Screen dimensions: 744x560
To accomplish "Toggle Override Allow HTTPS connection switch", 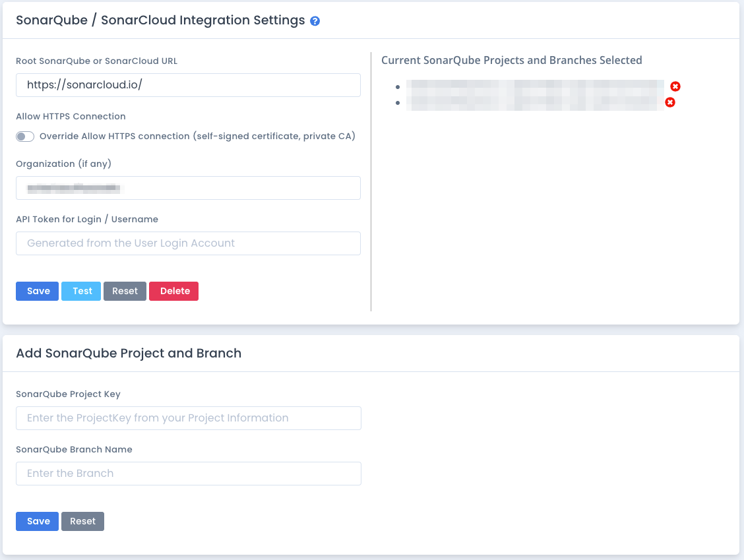I will pos(25,137).
